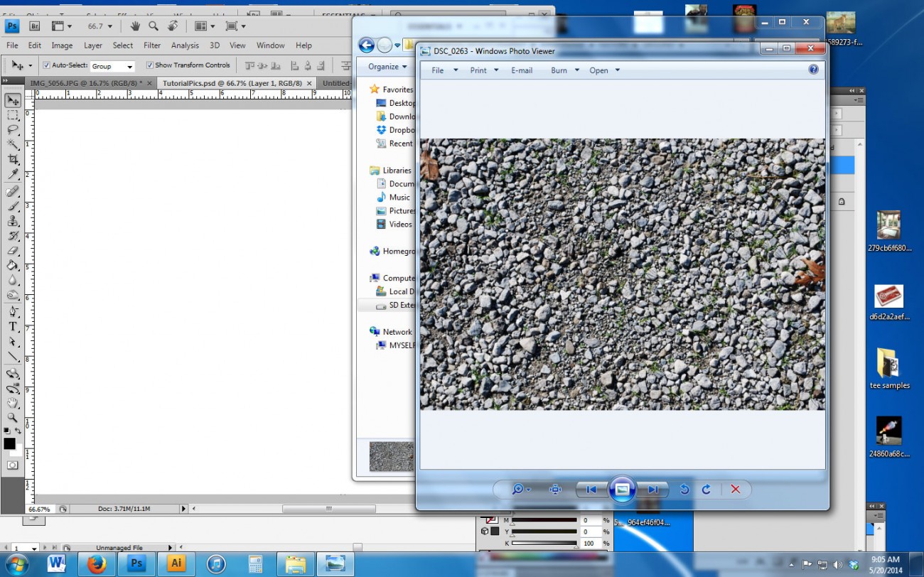The image size is (924, 577).
Task: Toggle Quick Mask mode
Action: pos(12,465)
